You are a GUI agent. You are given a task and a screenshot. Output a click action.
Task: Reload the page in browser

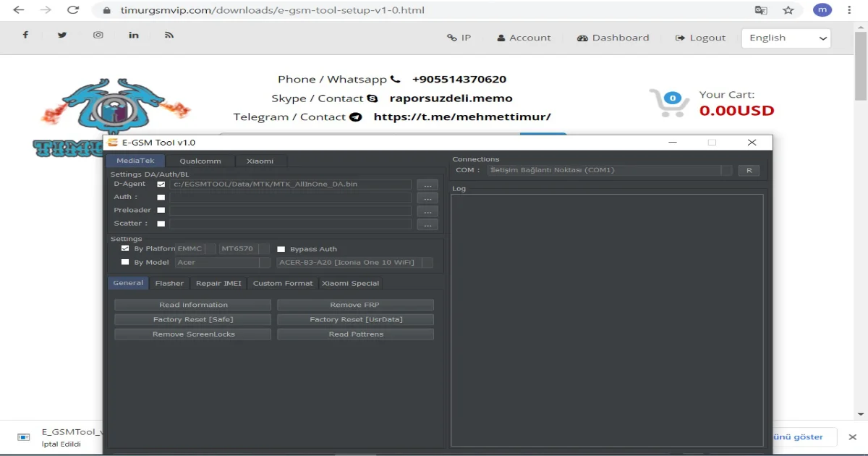[x=72, y=10]
